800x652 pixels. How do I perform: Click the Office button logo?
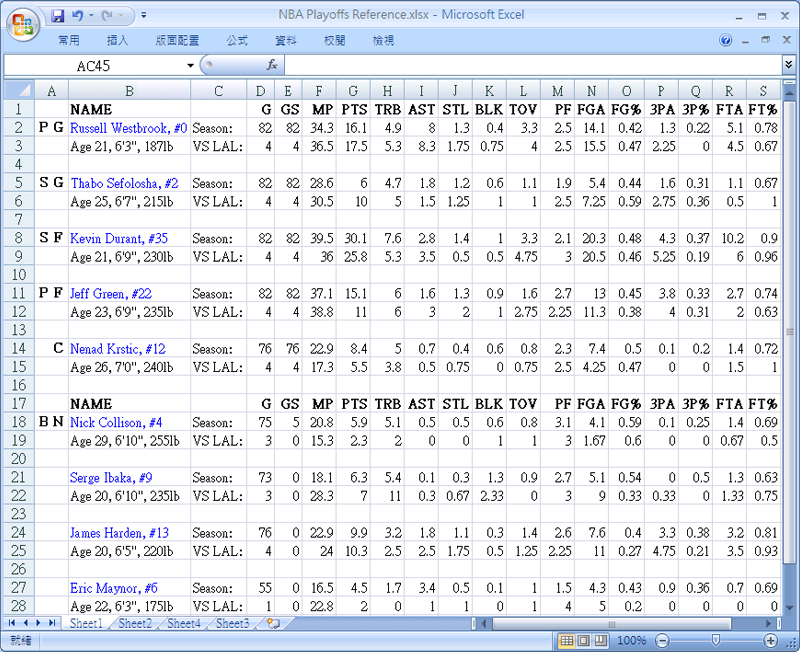(23, 23)
